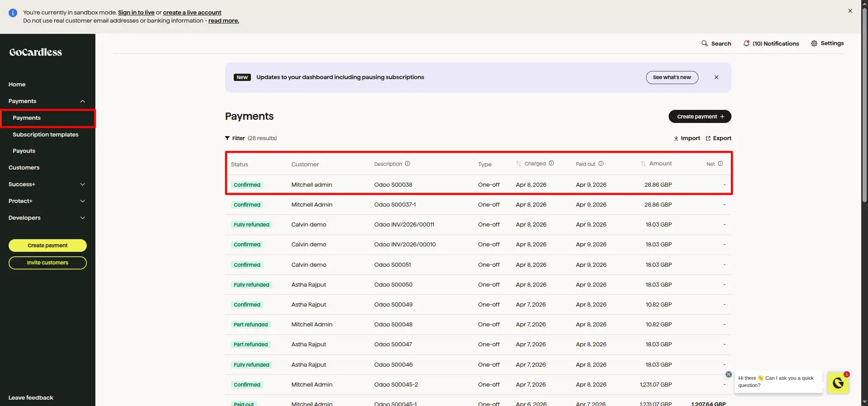Close the dashboard updates announcement

717,77
